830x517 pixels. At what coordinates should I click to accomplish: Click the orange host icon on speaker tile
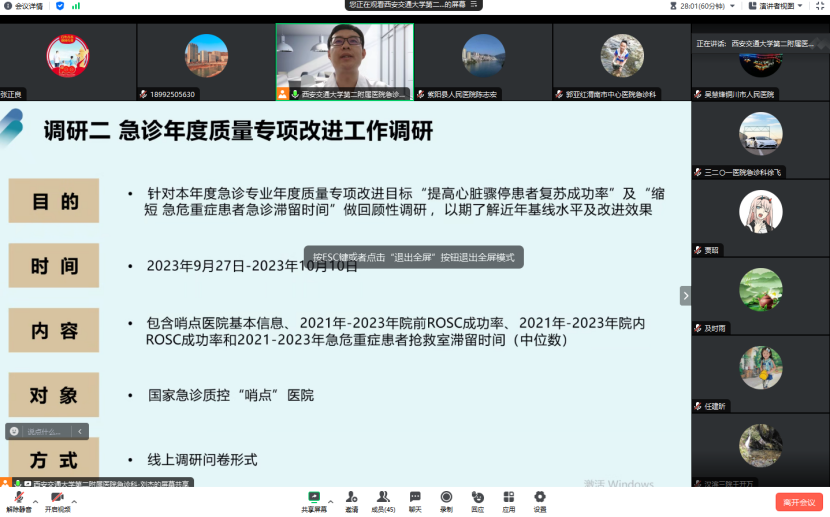pyautogui.click(x=283, y=94)
